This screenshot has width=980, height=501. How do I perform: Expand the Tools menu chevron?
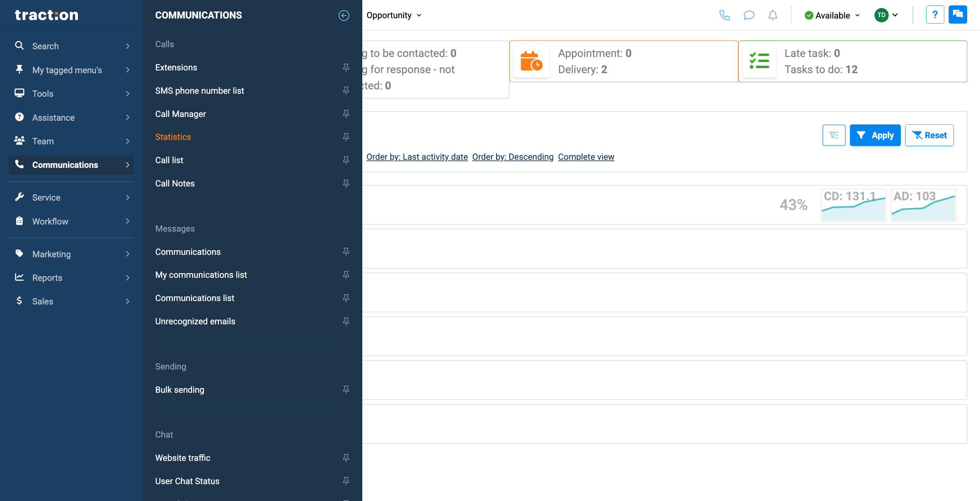coord(127,94)
